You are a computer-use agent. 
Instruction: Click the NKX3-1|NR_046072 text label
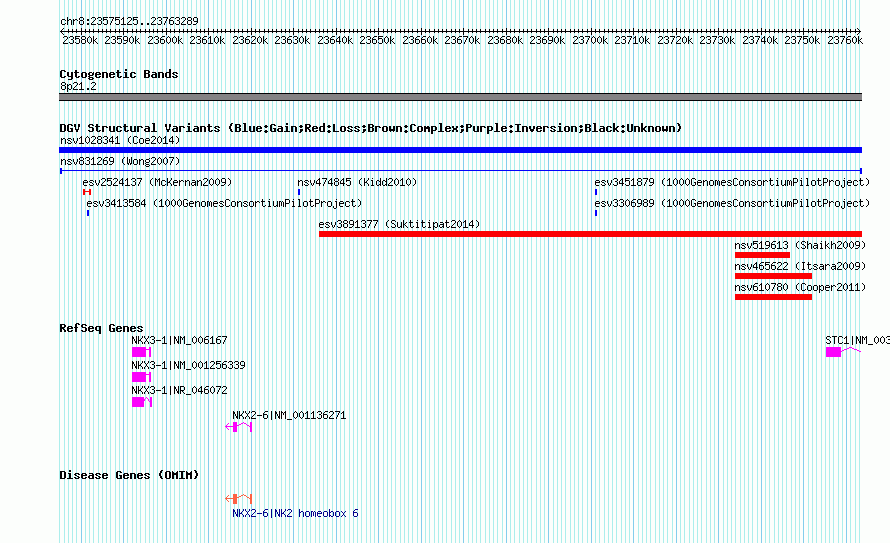click(179, 390)
